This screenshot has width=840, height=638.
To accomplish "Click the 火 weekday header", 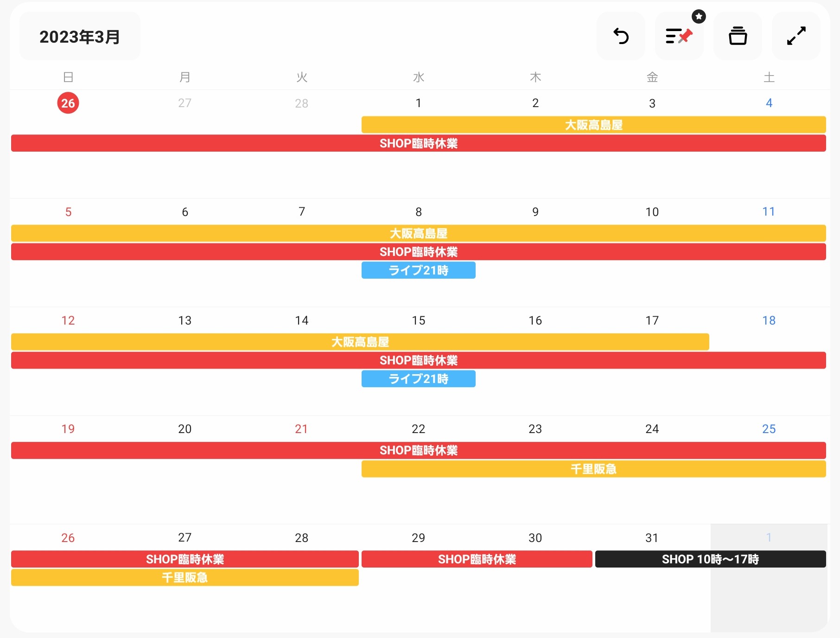I will point(302,77).
